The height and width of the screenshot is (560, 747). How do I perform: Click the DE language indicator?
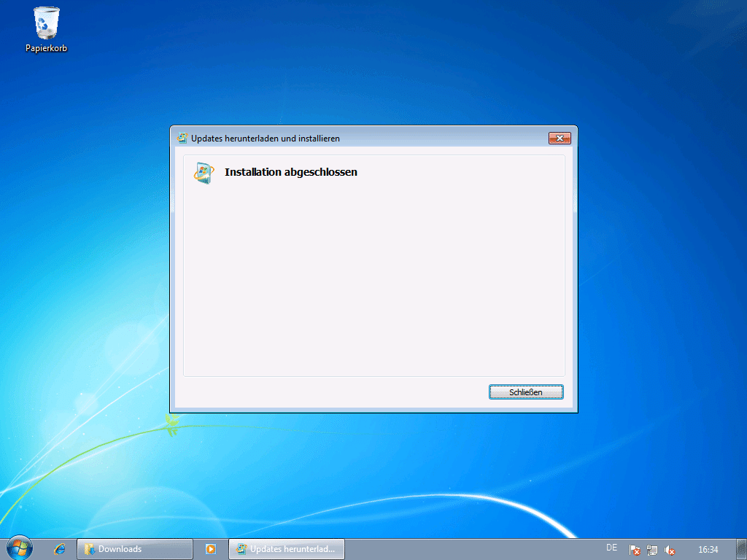coord(612,548)
